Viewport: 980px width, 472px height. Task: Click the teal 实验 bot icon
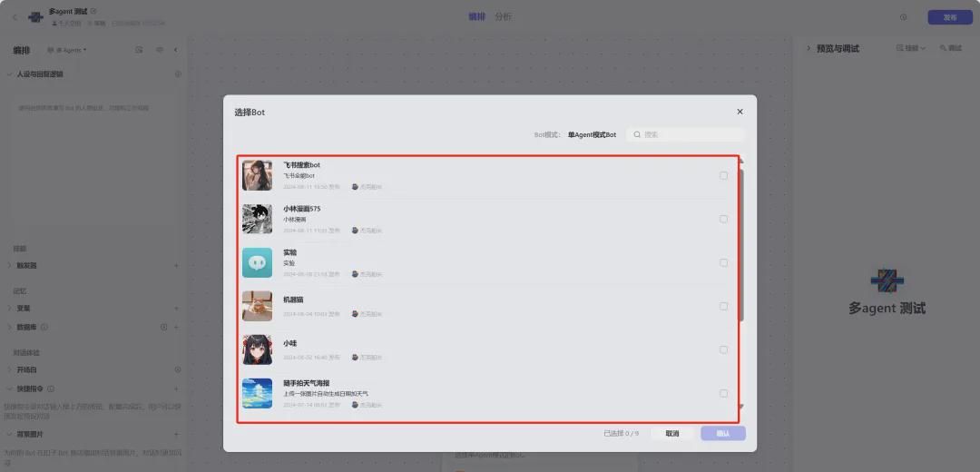pos(257,262)
